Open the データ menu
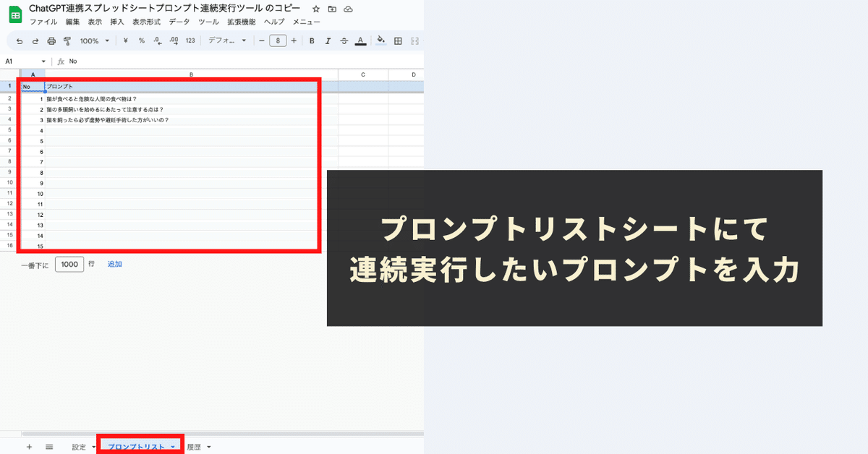The height and width of the screenshot is (454, 868). [x=179, y=22]
